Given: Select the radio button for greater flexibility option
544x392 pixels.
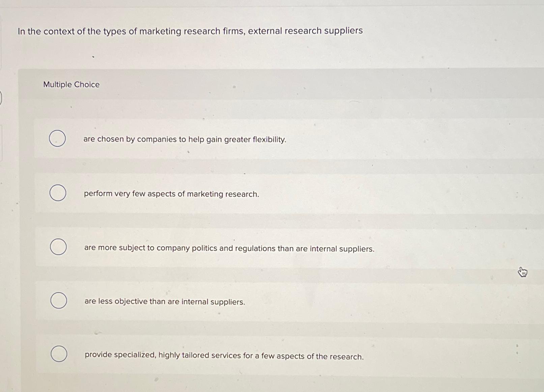Looking at the screenshot, I should (58, 139).
